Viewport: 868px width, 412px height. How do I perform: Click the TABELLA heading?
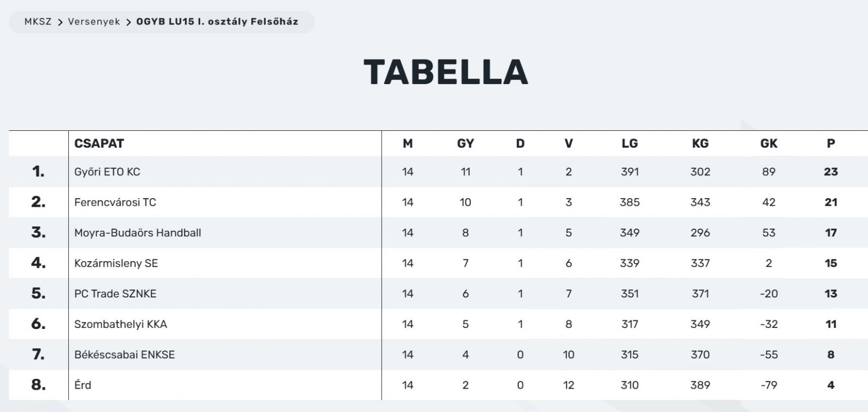click(446, 72)
